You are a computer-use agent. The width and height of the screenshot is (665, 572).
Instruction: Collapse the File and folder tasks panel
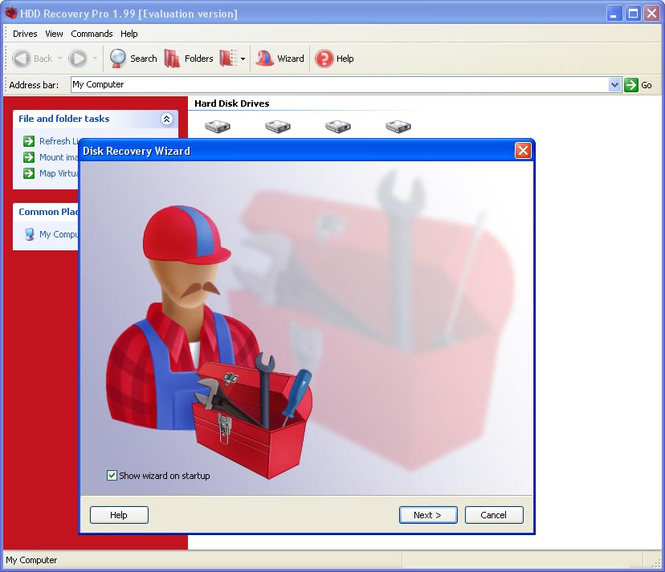[167, 119]
